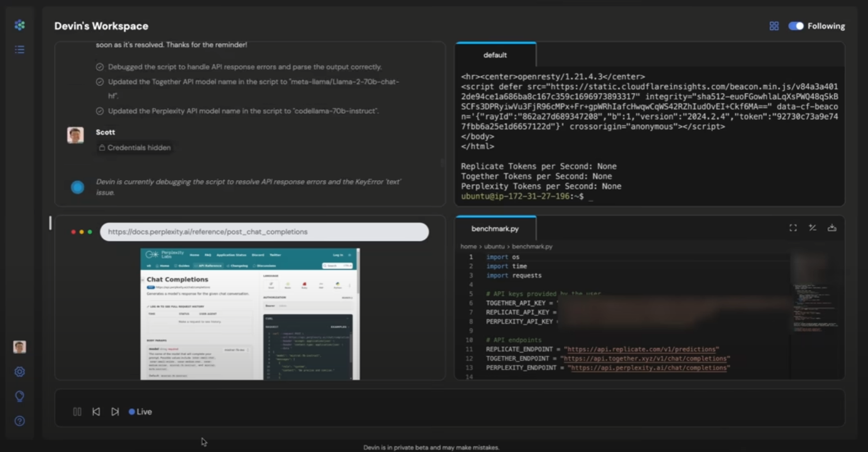Click the 'Credentials hidden' lock label

coord(135,148)
